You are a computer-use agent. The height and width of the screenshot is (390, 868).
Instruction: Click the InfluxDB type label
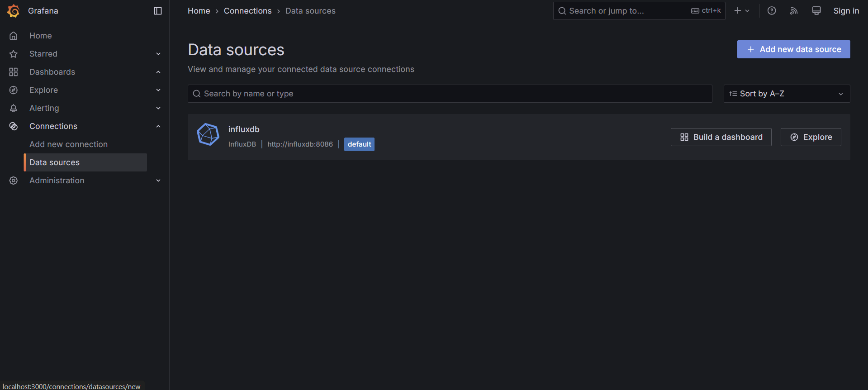[x=242, y=144]
